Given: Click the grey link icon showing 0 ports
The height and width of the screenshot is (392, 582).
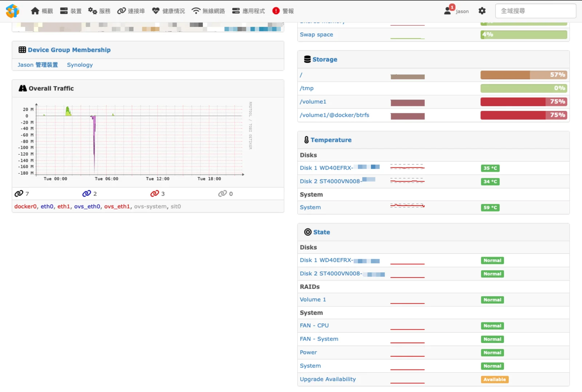Looking at the screenshot, I should coord(223,194).
